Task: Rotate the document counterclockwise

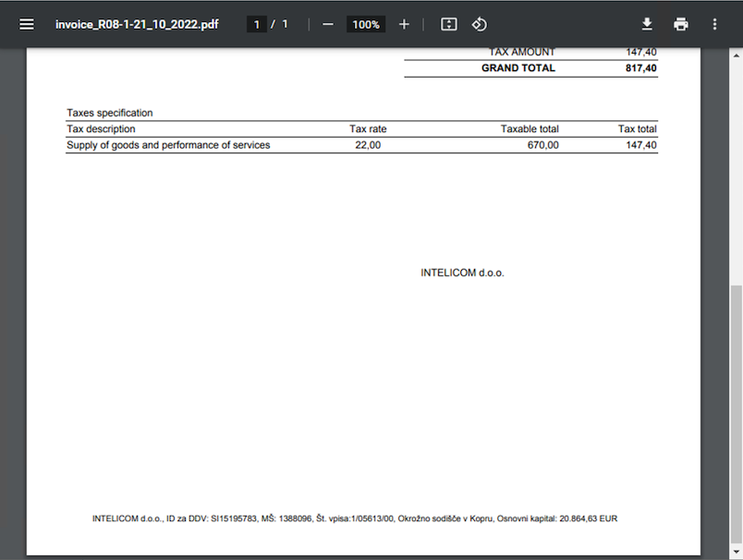Action: tap(479, 24)
